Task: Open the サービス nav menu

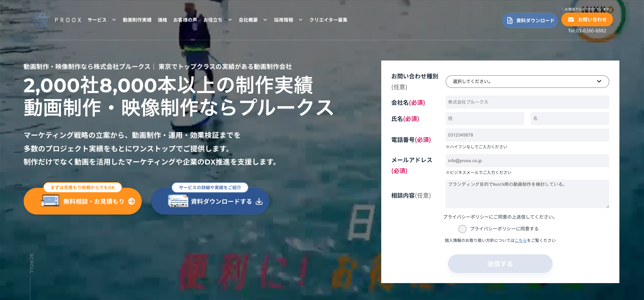Action: click(x=97, y=20)
